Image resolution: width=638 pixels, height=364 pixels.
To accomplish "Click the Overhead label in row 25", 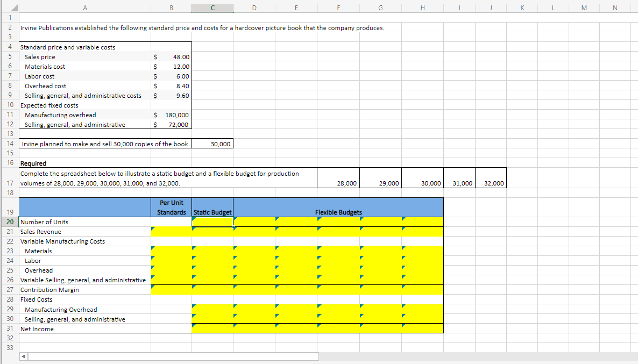I will click(x=39, y=270).
